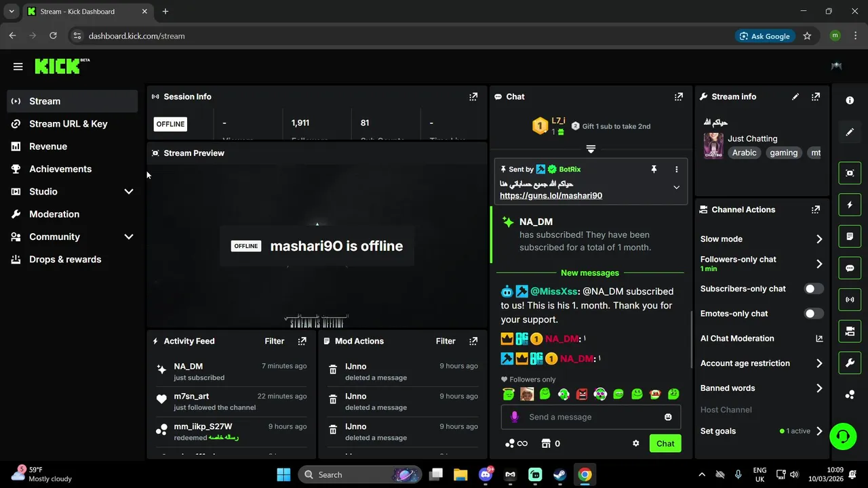Open Filter in Activity Feed
The image size is (868, 488).
275,342
